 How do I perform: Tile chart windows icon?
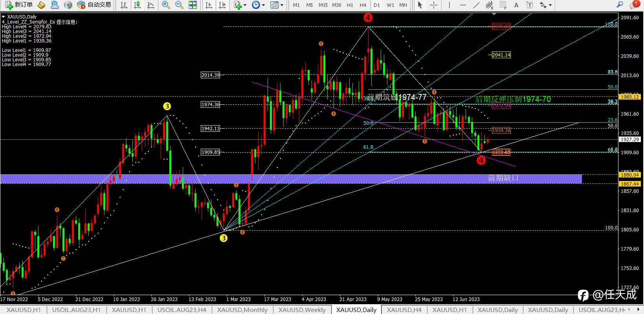click(193, 5)
